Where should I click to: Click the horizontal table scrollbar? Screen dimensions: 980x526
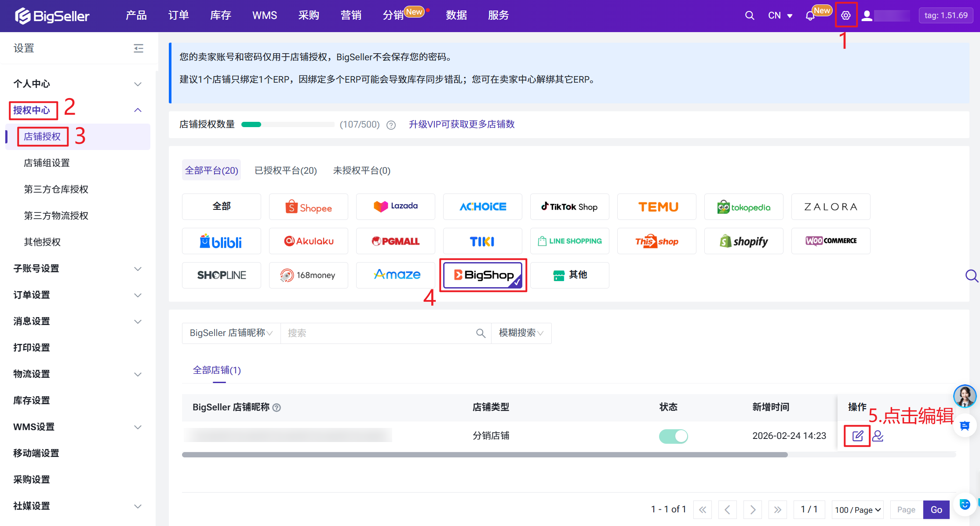485,455
